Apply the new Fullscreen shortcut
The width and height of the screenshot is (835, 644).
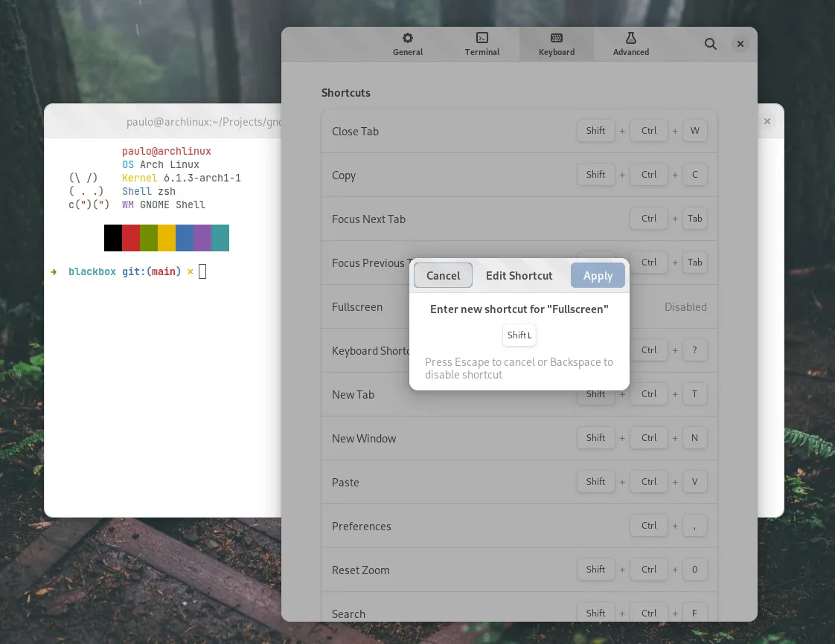pos(598,275)
